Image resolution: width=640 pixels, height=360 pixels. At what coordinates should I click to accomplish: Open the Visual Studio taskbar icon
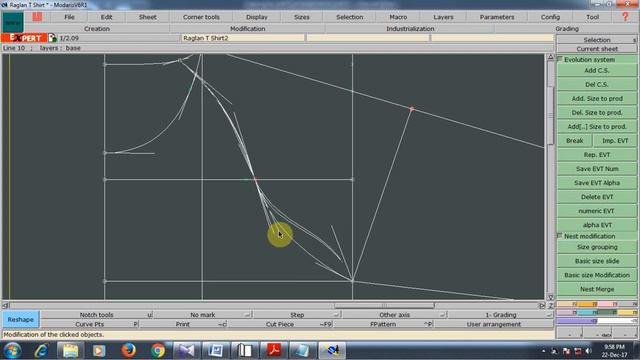[x=187, y=351]
